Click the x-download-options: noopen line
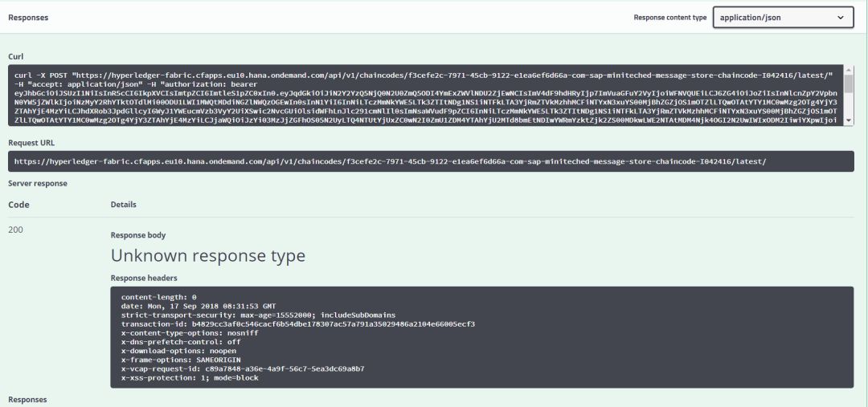868x407 pixels. pyautogui.click(x=178, y=351)
